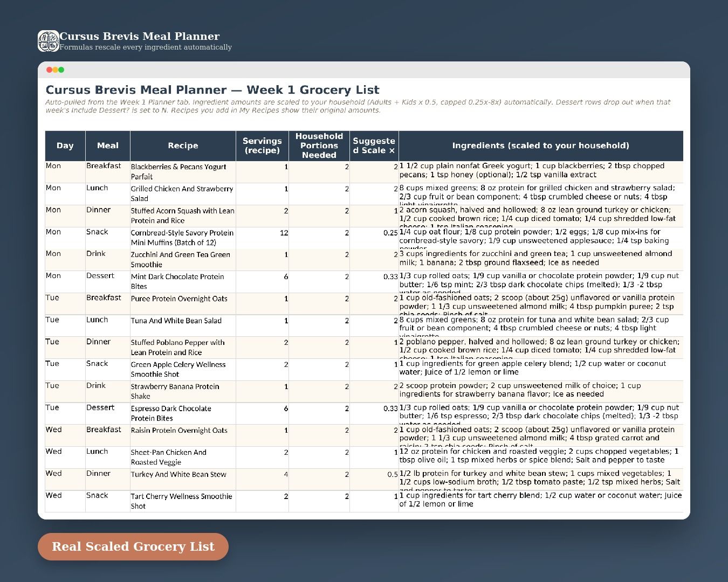Click servings value 4 in the Turkey stew row

point(262,480)
